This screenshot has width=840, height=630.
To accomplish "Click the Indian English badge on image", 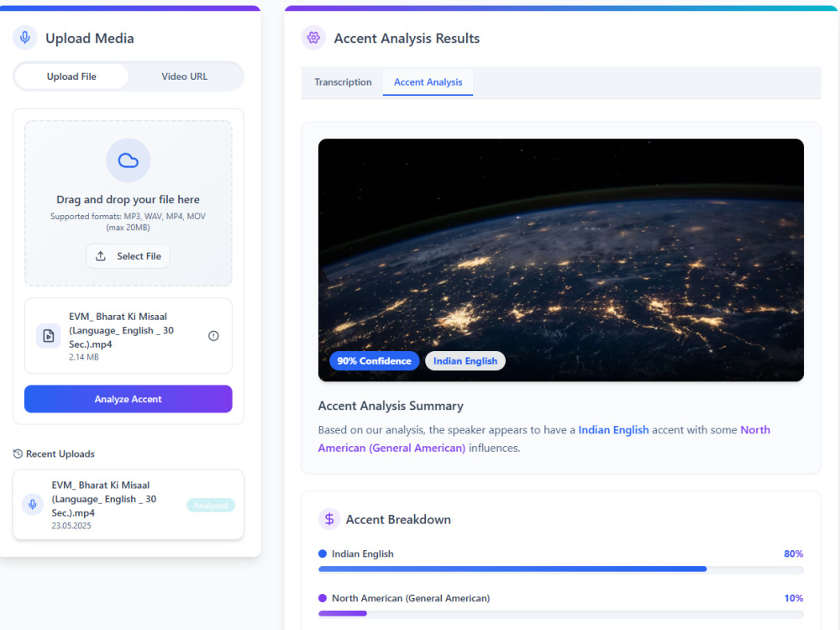I will pyautogui.click(x=465, y=361).
